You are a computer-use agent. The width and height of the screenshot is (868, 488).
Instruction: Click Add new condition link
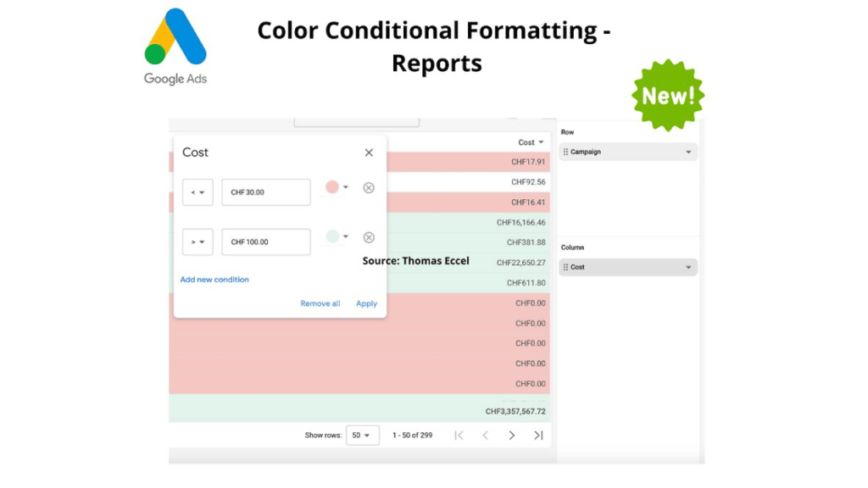214,280
